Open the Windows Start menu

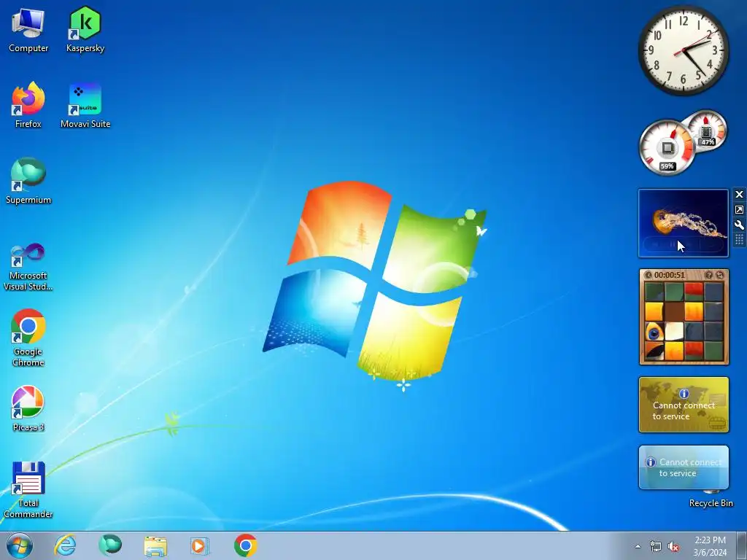tap(20, 545)
